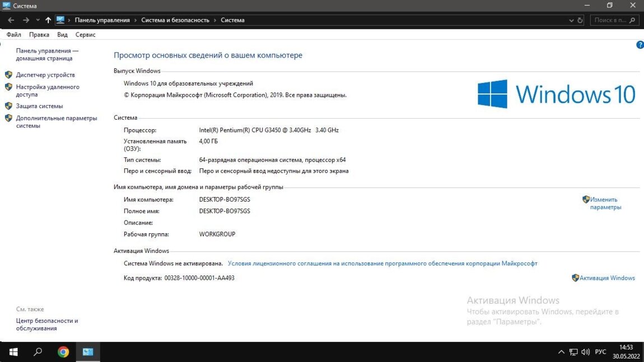Open recent locations dropdown arrow

(x=38, y=20)
